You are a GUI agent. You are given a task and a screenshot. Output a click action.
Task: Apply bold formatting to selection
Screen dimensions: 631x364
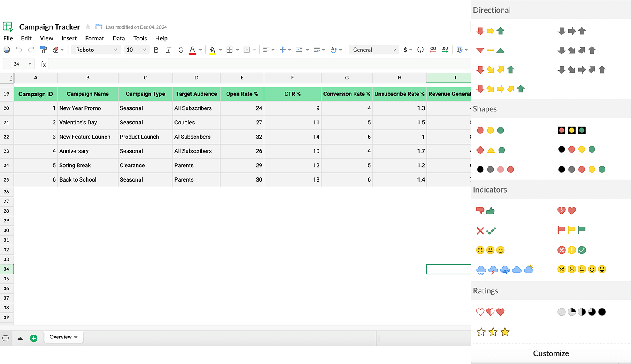point(156,50)
